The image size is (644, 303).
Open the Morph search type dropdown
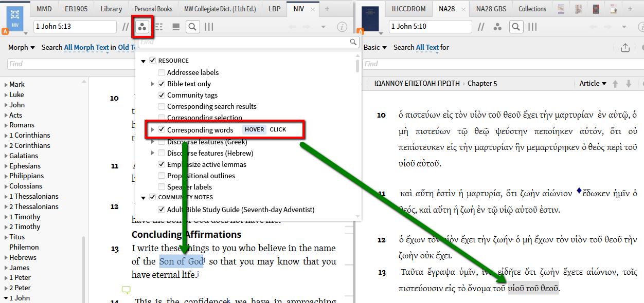coord(22,47)
